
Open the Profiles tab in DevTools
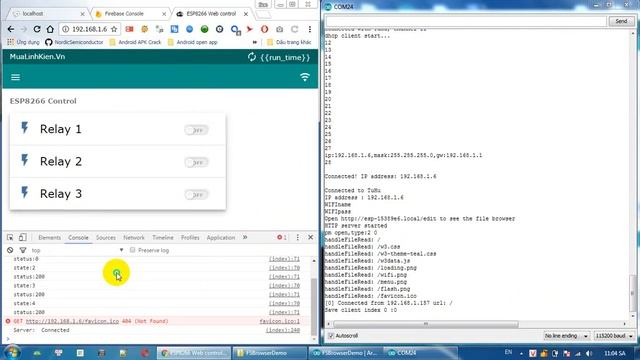click(190, 238)
